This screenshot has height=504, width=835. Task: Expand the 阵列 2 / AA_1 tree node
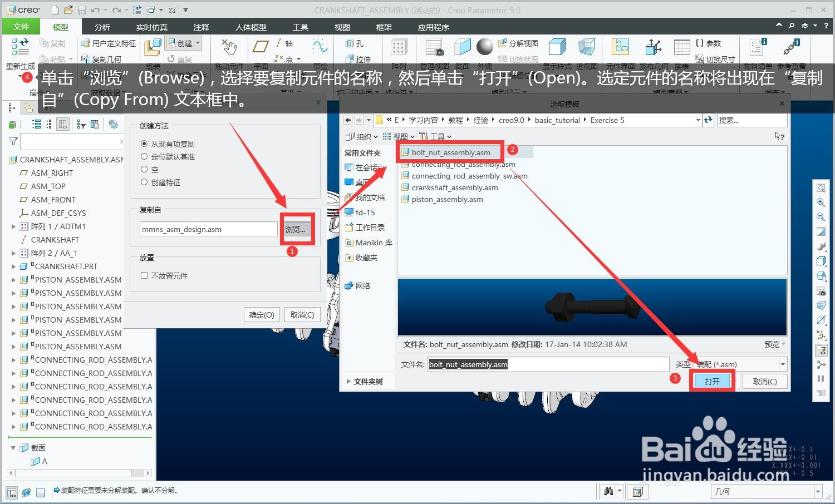pos(13,253)
